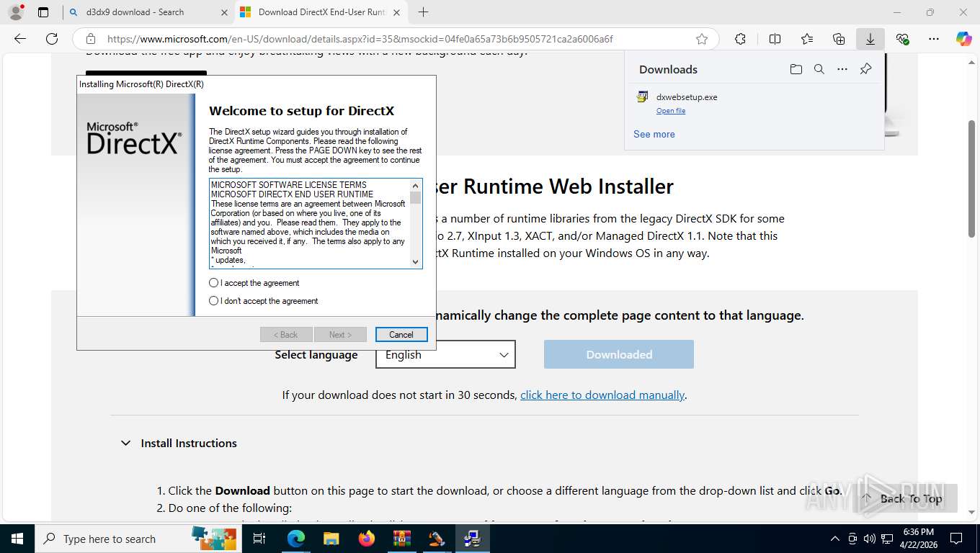This screenshot has height=553, width=980.
Task: Open the Windows Start menu
Action: pyautogui.click(x=17, y=539)
